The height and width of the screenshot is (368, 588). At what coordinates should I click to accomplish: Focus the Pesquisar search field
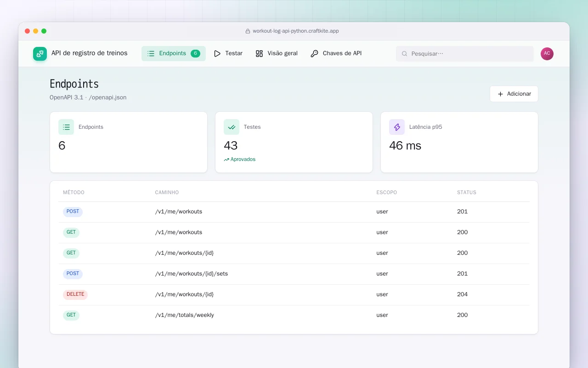[x=465, y=54]
